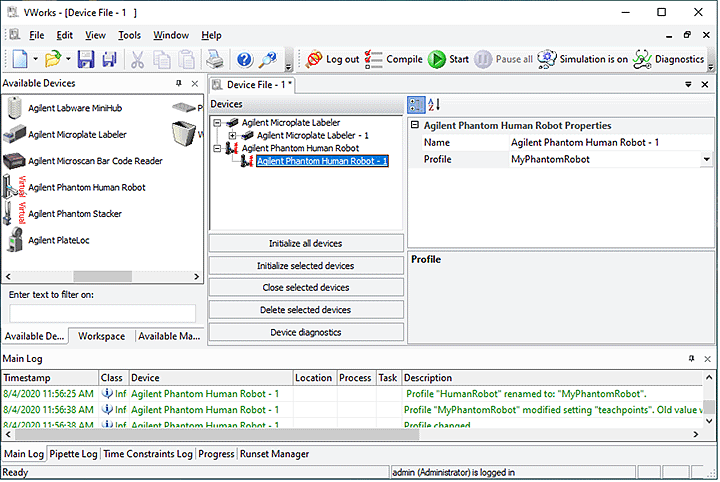This screenshot has width=720, height=482.
Task: Open the document tab list dropdown arrow
Action: 688,84
